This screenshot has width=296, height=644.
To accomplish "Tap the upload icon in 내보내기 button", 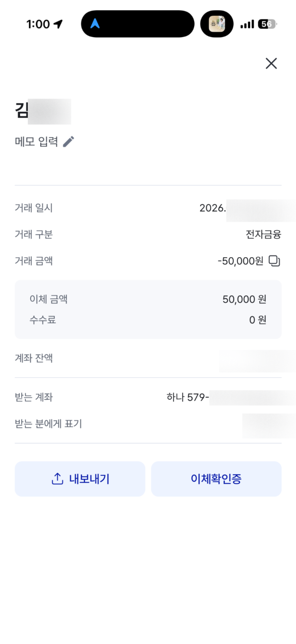I will 57,478.
